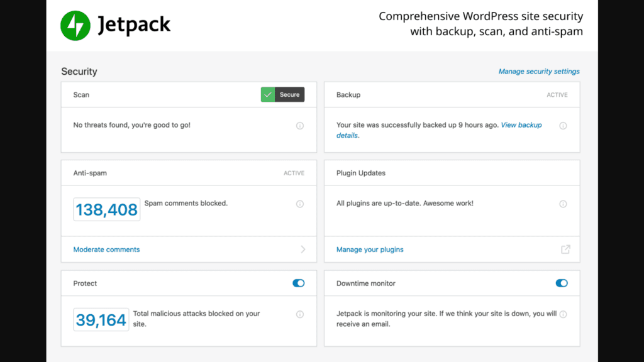The height and width of the screenshot is (362, 644).
Task: Click the ACTIVE label on the Backup card
Action: (x=557, y=94)
